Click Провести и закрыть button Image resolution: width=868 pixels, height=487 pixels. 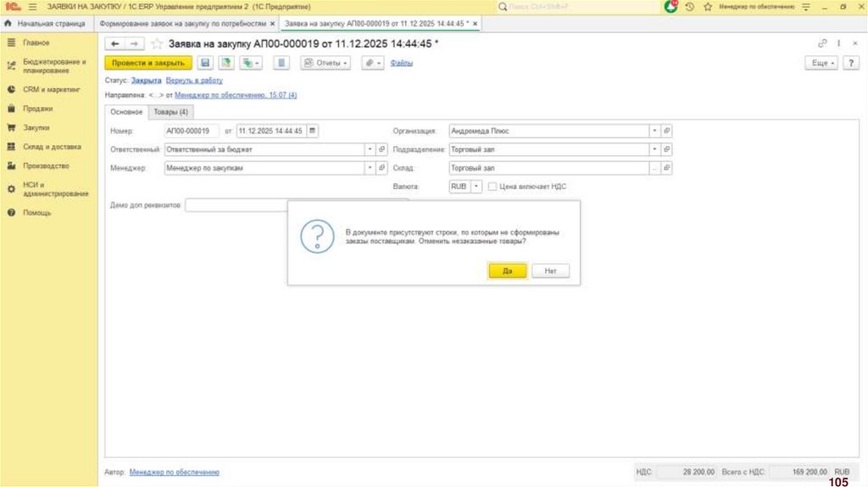(148, 63)
